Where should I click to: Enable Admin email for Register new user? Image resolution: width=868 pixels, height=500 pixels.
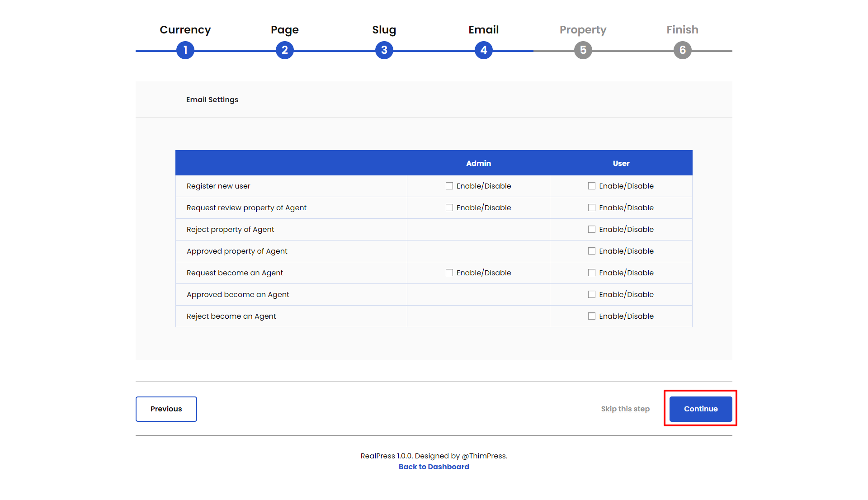449,186
